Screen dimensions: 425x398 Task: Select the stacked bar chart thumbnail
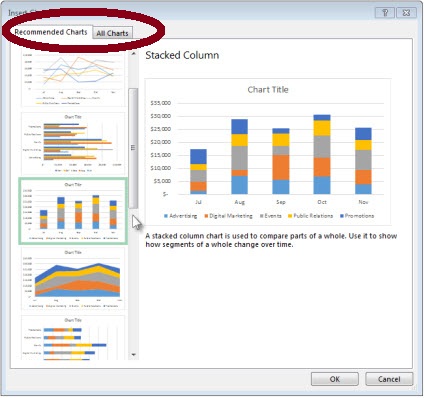point(73,337)
